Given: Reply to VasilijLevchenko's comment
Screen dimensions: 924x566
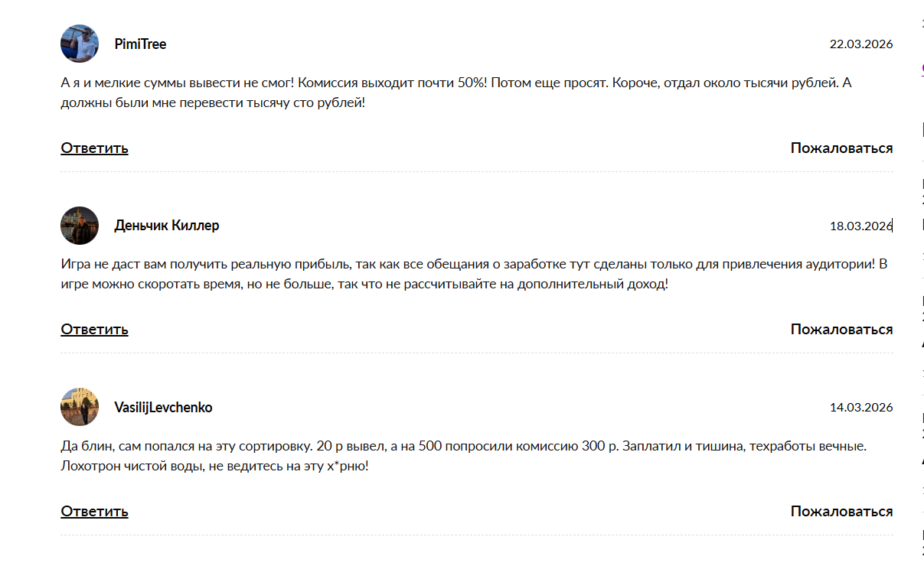Looking at the screenshot, I should (94, 511).
